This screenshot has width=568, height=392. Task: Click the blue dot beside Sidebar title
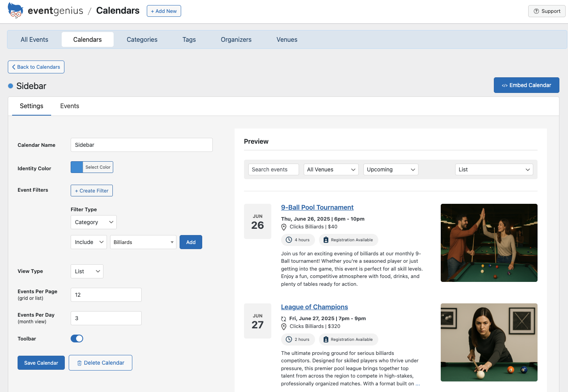tap(11, 86)
